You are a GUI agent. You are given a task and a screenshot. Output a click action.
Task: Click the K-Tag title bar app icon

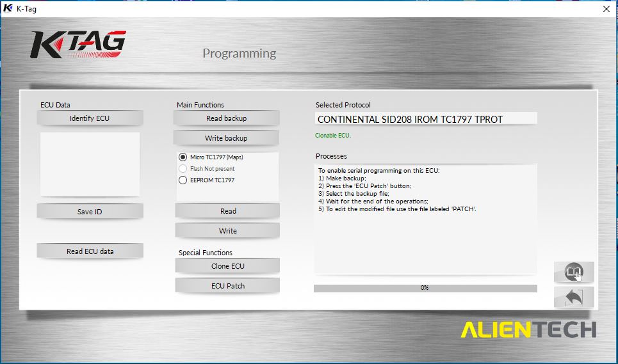(8, 8)
